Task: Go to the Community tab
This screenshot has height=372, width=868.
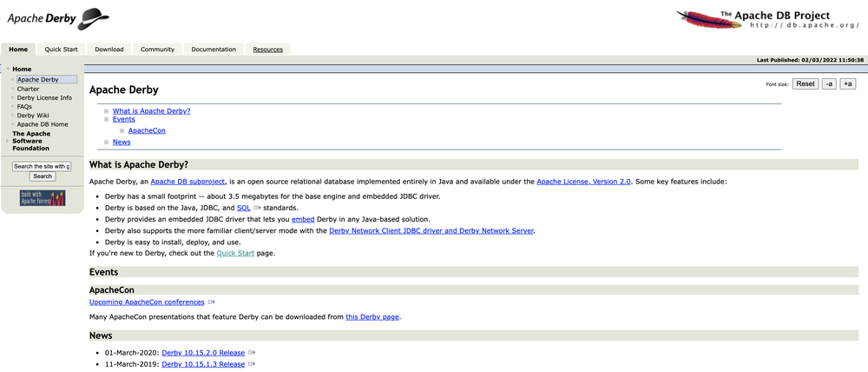Action: click(157, 50)
